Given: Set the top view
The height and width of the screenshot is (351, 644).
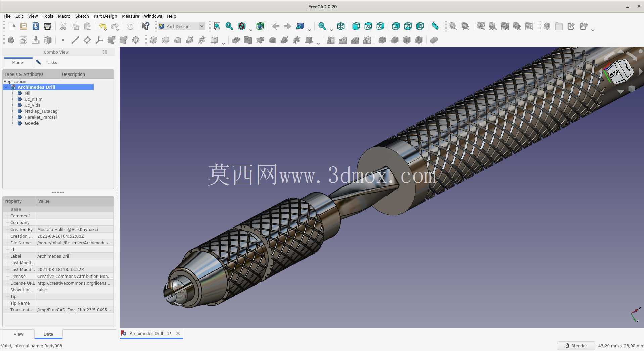Looking at the screenshot, I should point(368,26).
